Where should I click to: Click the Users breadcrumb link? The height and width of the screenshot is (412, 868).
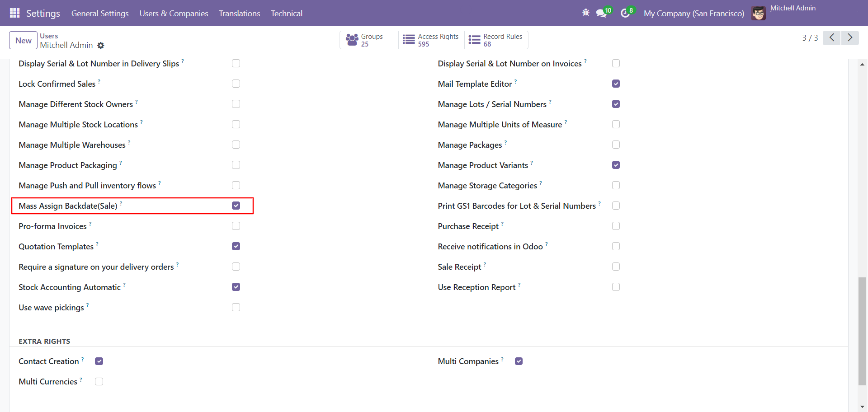point(49,36)
